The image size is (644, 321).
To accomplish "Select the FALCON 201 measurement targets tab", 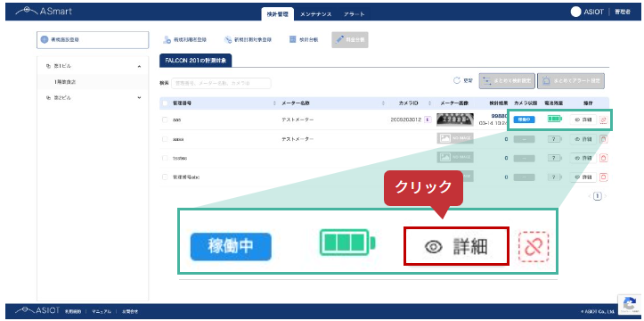I will click(195, 60).
